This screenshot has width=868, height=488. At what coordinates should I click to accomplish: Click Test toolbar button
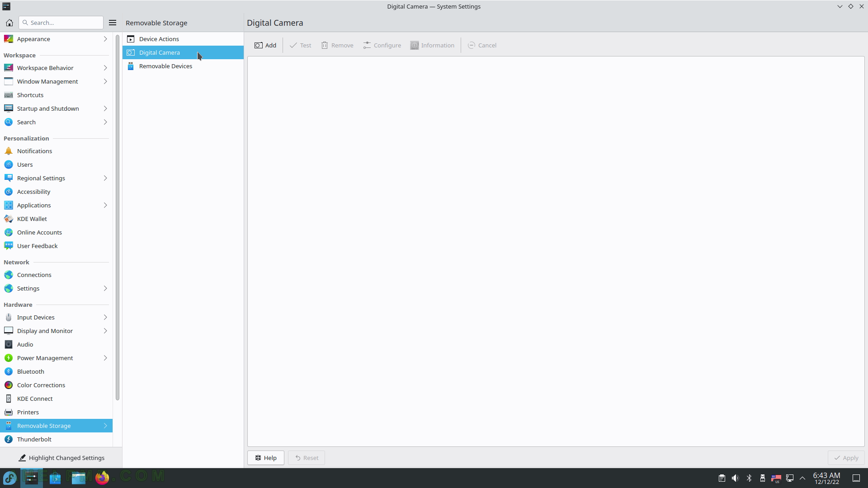click(x=300, y=45)
